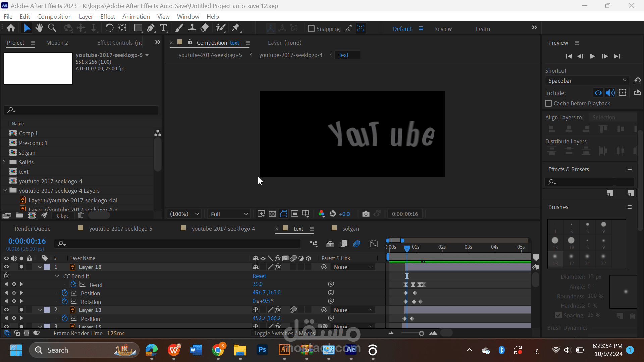Image resolution: width=644 pixels, height=362 pixels.
Task: Click the timeline zoom slider handle
Action: pos(421,333)
